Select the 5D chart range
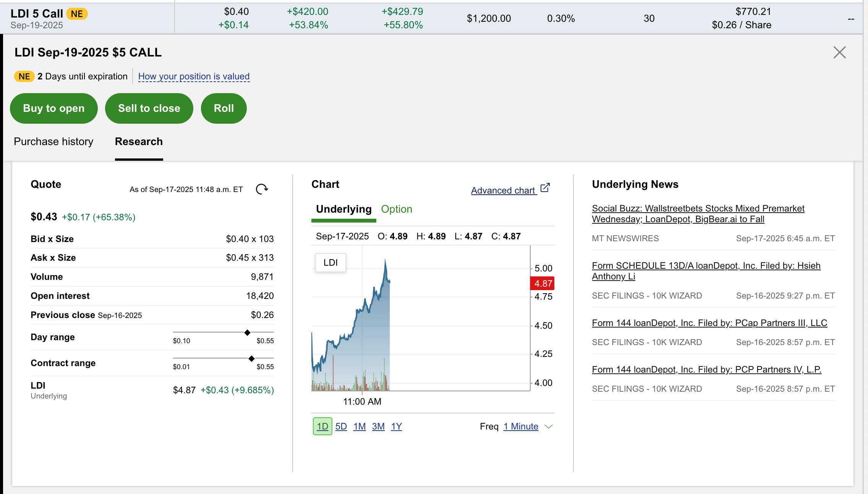 (x=341, y=426)
